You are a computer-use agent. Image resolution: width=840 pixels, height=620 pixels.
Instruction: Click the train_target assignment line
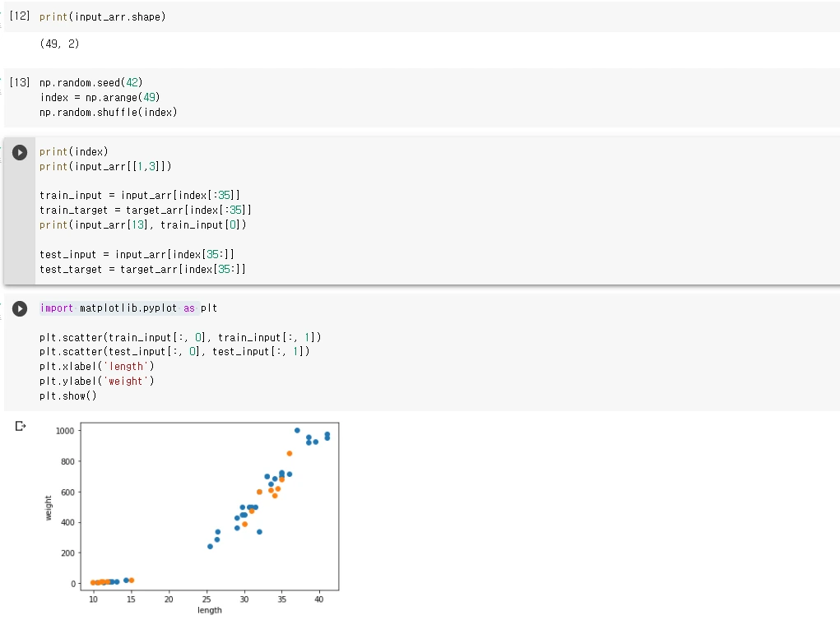click(145, 211)
